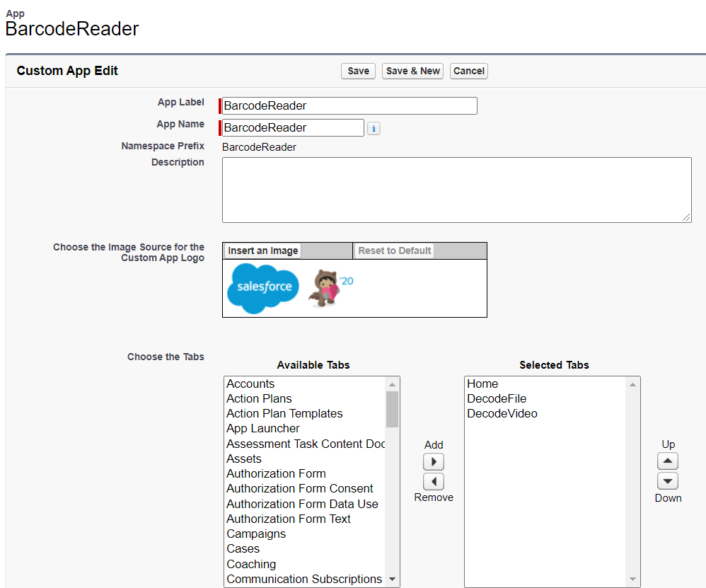
Task: Open the Insert an Image tab
Action: click(x=262, y=251)
